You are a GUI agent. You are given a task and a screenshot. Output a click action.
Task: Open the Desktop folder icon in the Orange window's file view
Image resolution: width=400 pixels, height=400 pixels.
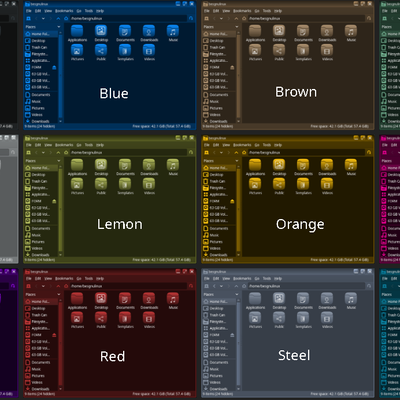point(279,165)
